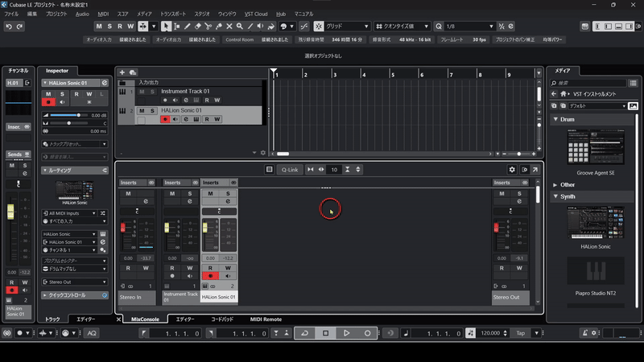Toggle Cycle loop in transport
This screenshot has height=362, width=644.
point(305,333)
